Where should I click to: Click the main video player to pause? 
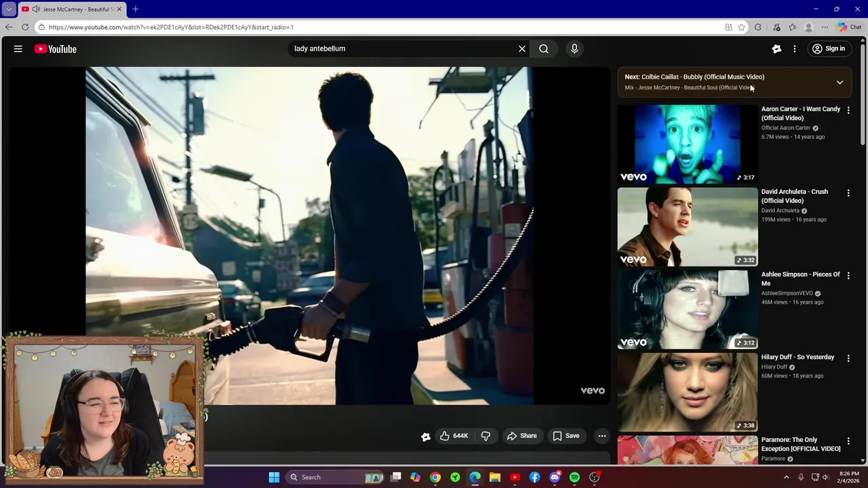(x=309, y=235)
